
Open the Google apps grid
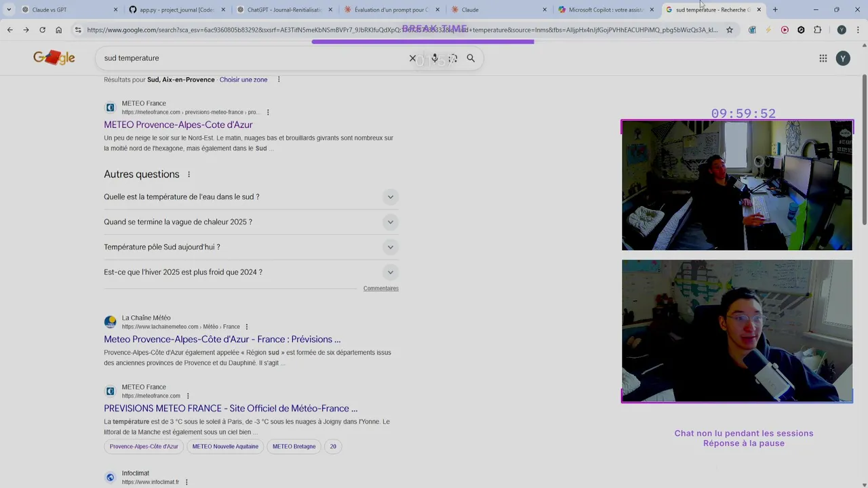[x=823, y=58]
